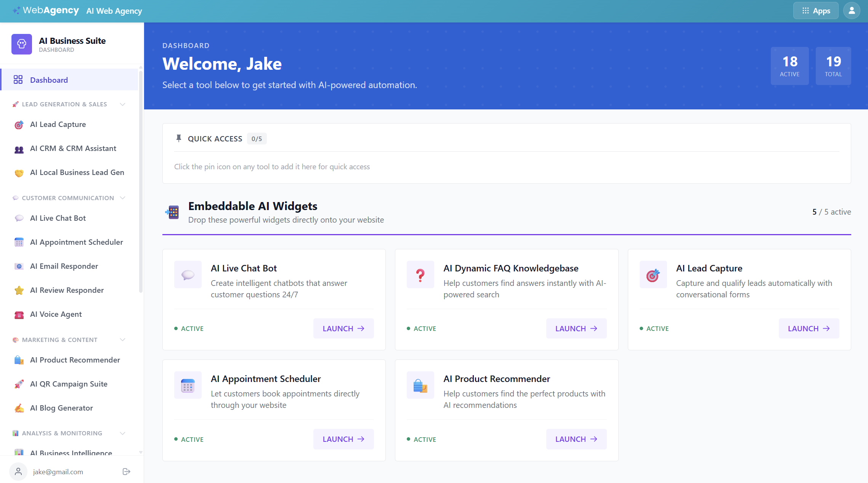Select the AI Blog Generator pen icon

click(x=19, y=408)
